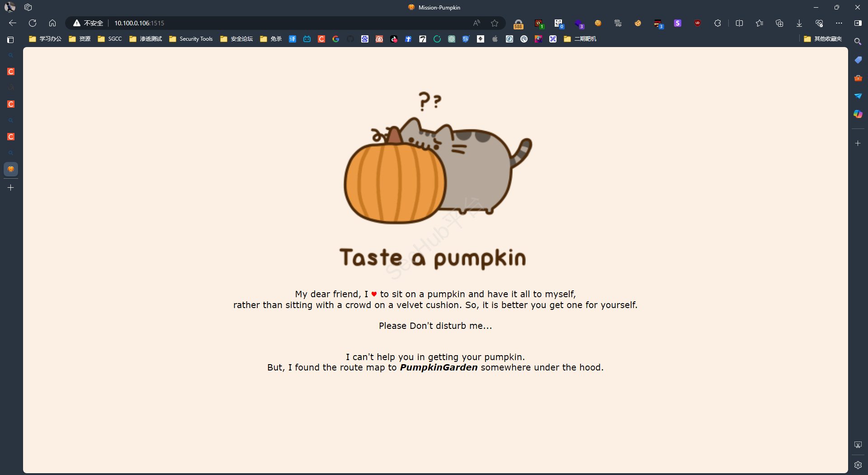Open the Baidu paw bookmark
This screenshot has height=475, width=868.
tap(365, 39)
